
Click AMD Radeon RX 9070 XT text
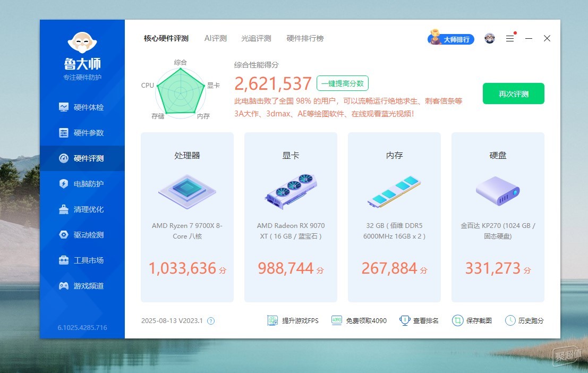click(x=291, y=231)
